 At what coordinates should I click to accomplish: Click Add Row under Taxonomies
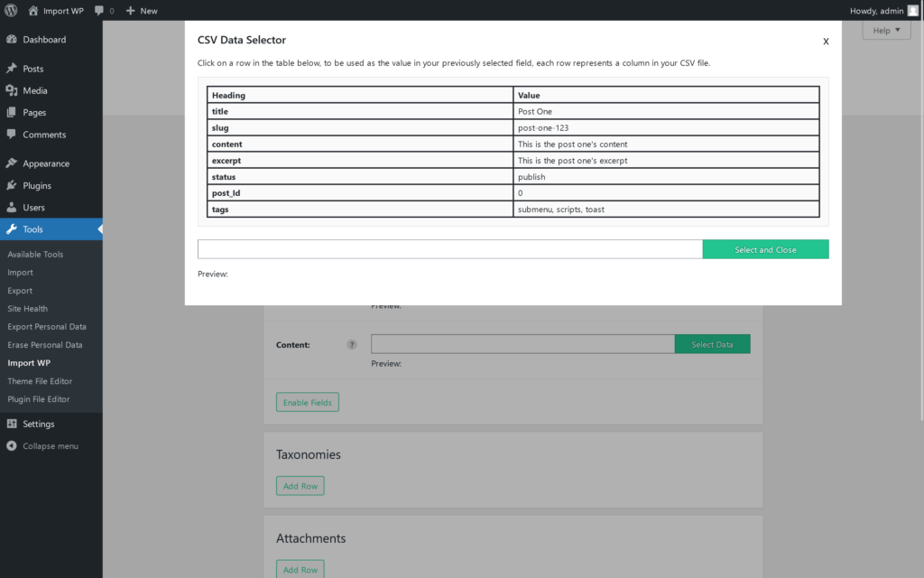(300, 485)
